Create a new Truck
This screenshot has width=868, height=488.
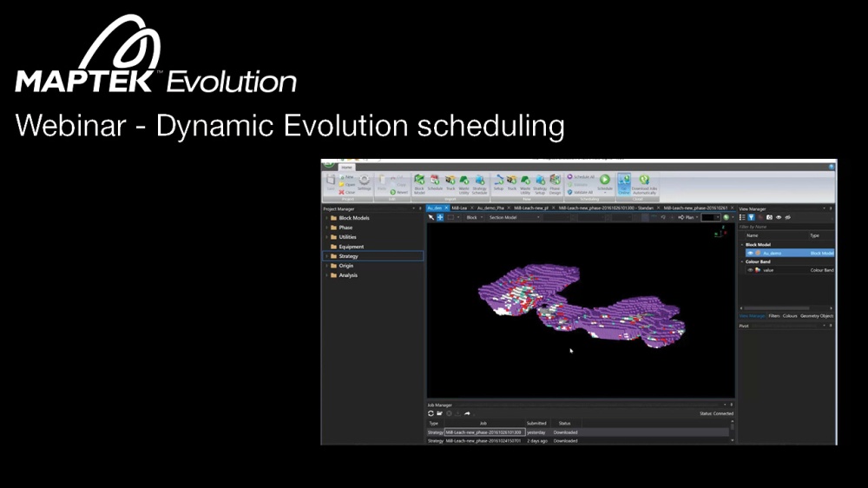coord(511,183)
